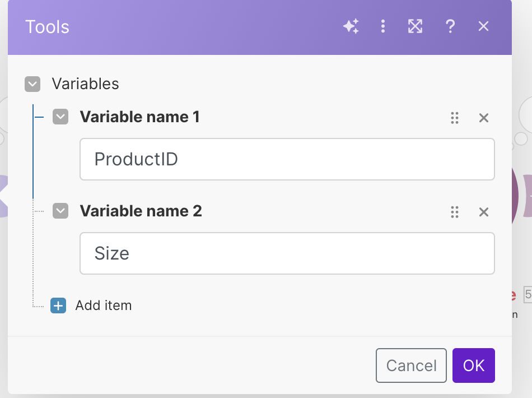
Task: Click the drag handle for Variable name 2
Action: pos(455,212)
